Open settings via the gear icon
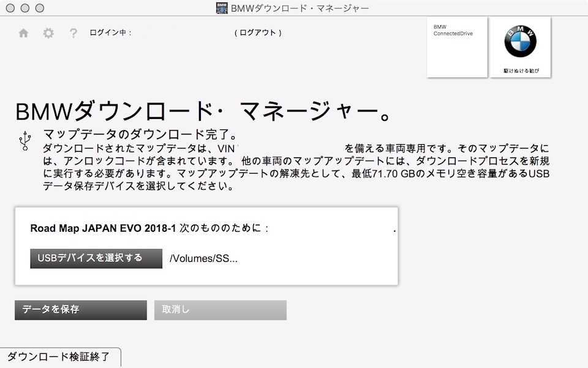This screenshot has height=368, width=588. coord(48,33)
